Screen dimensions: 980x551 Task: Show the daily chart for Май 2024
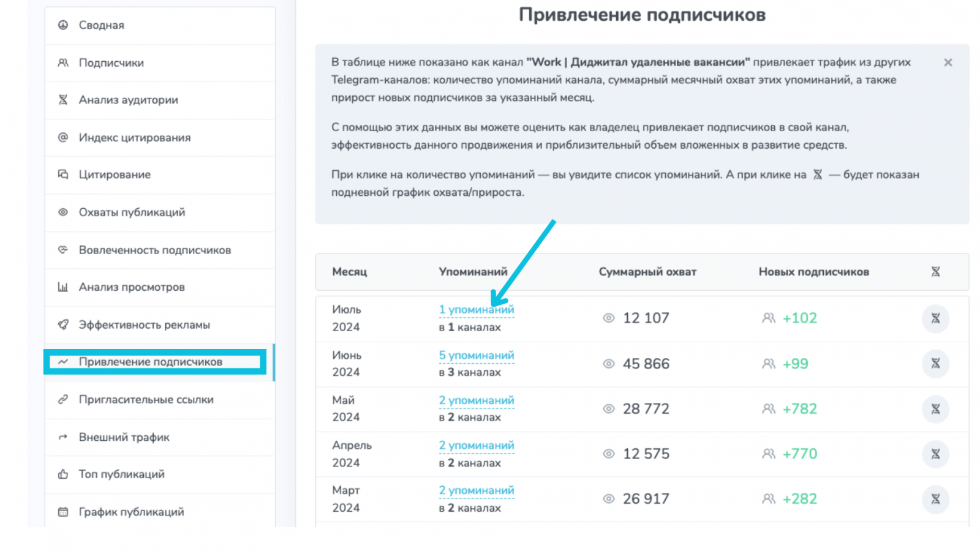click(x=935, y=409)
